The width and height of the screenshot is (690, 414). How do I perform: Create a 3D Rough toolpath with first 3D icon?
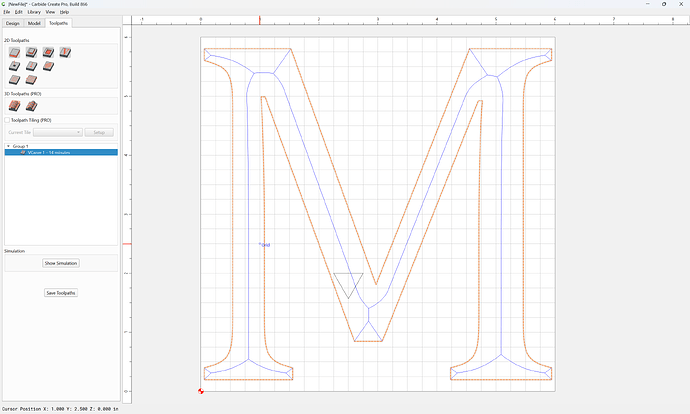click(x=15, y=106)
